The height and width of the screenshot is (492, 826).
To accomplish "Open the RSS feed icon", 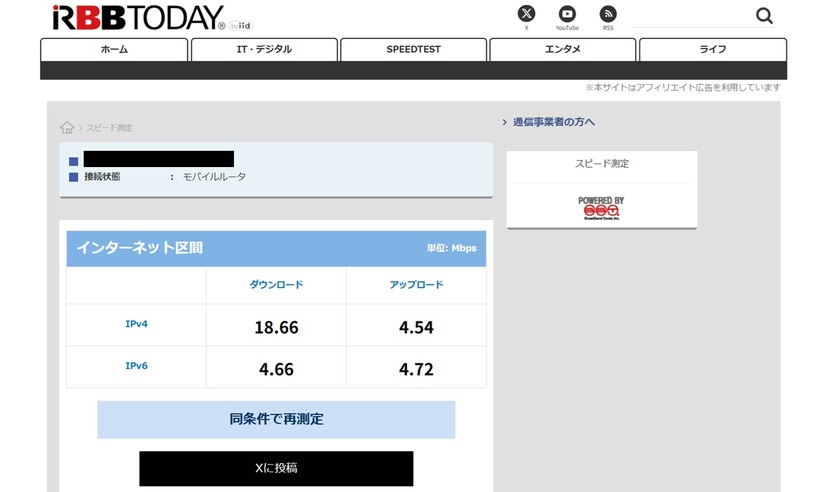I will point(608,14).
